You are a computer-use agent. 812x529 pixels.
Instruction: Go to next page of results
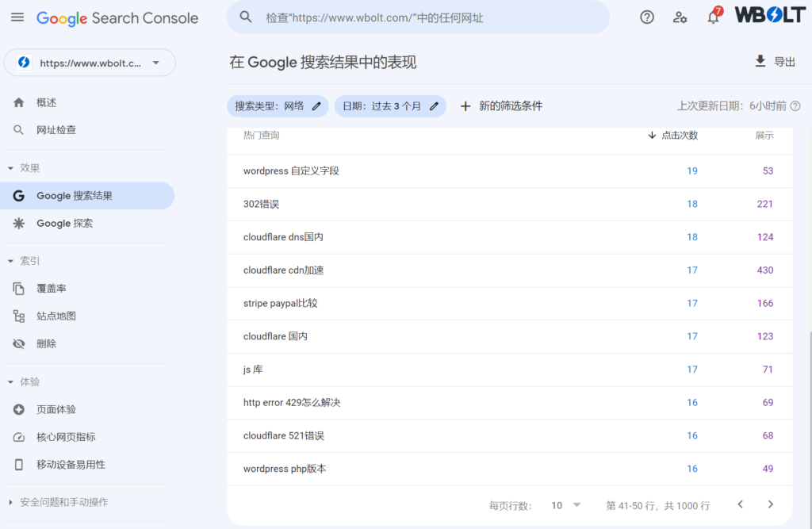pyautogui.click(x=770, y=504)
